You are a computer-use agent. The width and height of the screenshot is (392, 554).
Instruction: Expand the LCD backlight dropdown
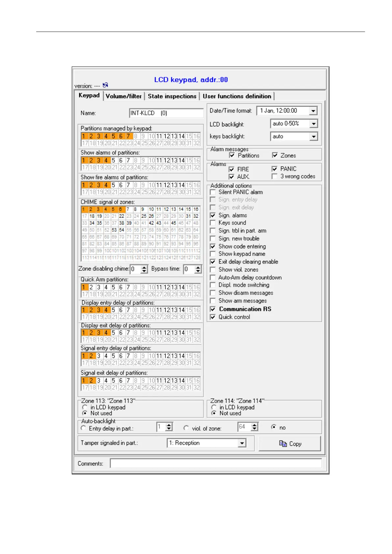pos(313,124)
